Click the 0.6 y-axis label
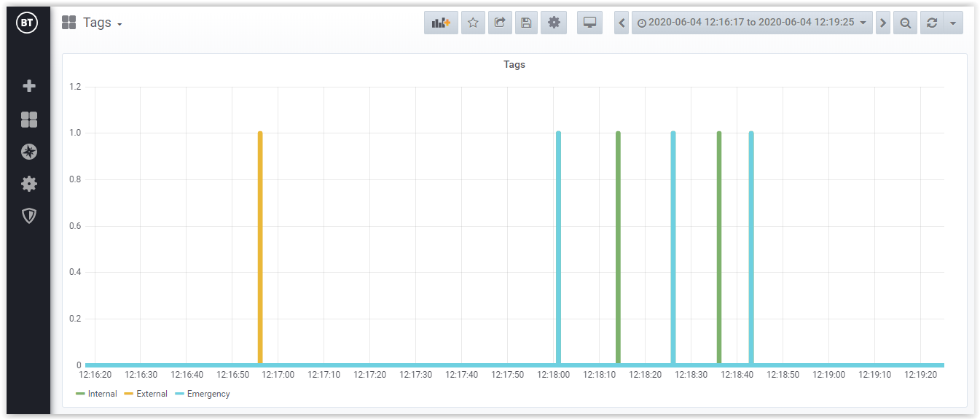Screen dimensions: 980x420 point(75,226)
